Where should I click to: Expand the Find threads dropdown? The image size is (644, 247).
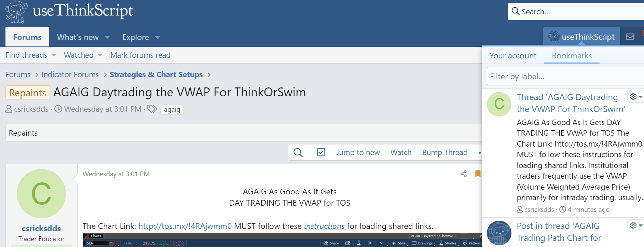tap(54, 55)
